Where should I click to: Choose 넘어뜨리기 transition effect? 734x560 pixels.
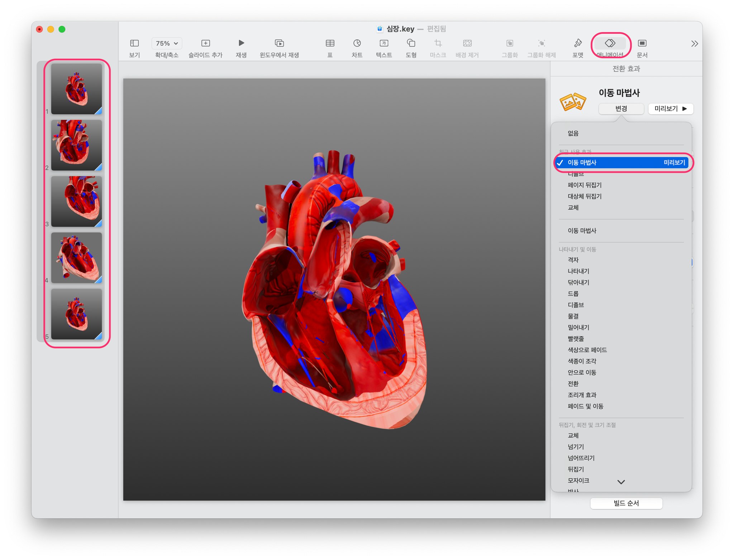581,458
